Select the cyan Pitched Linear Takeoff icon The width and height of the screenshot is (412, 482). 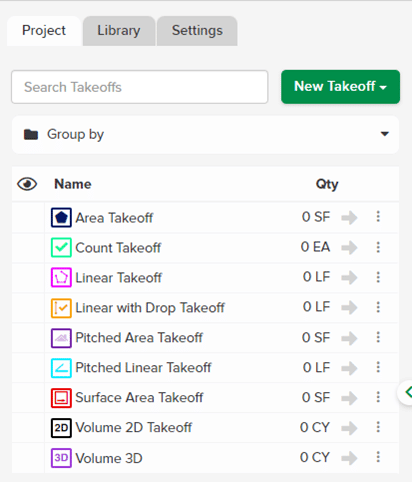pyautogui.click(x=61, y=368)
